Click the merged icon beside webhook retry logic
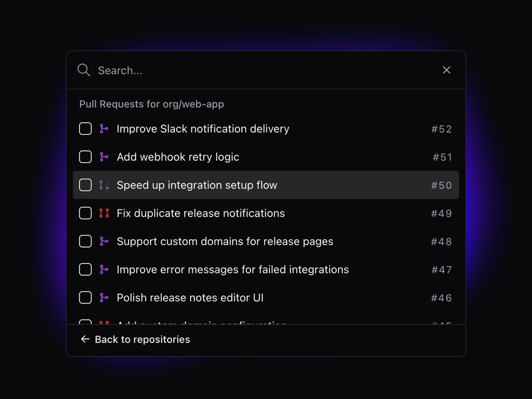 (x=104, y=157)
